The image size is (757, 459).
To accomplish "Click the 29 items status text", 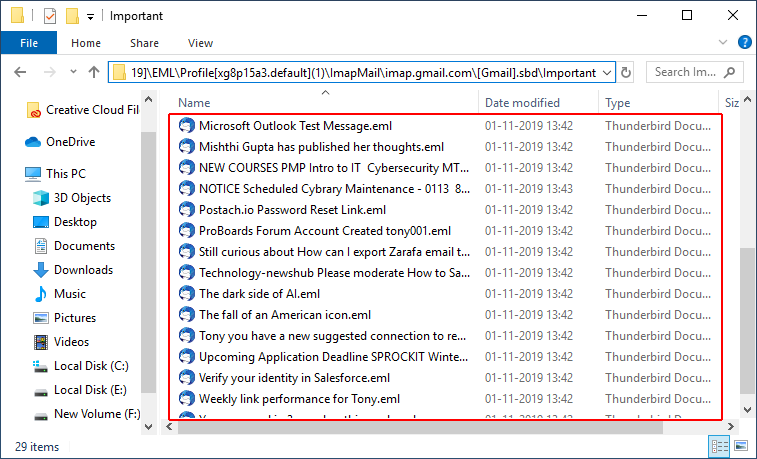I will (x=37, y=447).
